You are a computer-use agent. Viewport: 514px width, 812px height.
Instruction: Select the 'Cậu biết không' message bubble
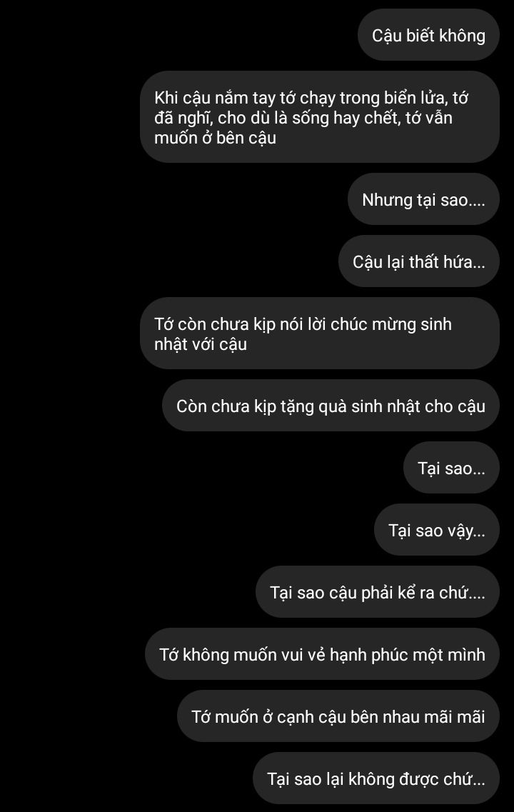click(x=428, y=35)
